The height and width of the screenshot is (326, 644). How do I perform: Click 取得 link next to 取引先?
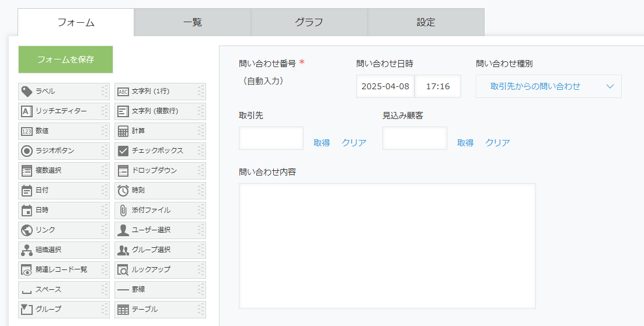(x=322, y=143)
